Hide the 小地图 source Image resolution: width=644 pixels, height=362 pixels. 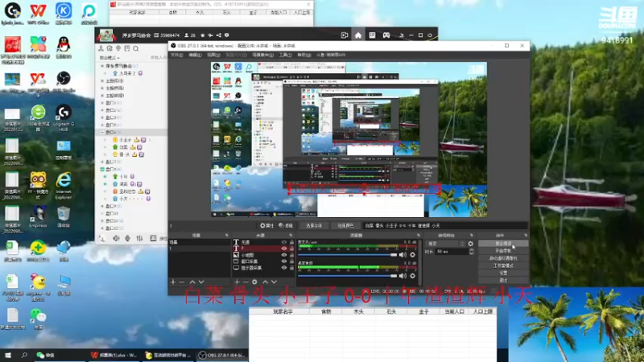pyautogui.click(x=284, y=255)
